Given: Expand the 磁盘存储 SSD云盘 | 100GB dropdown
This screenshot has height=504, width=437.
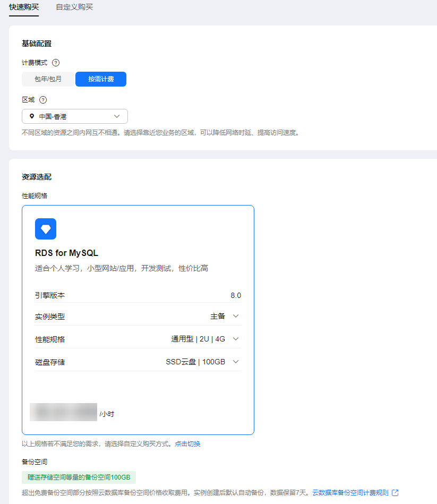Looking at the screenshot, I should pos(202,362).
